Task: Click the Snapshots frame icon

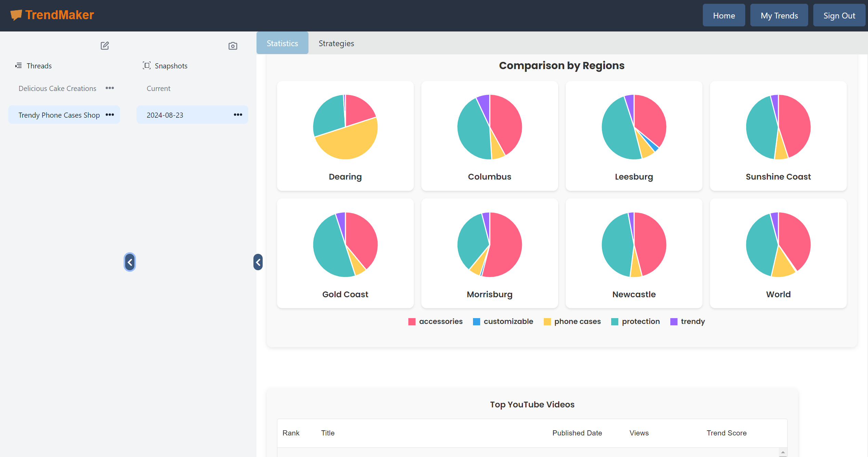Action: pos(146,65)
